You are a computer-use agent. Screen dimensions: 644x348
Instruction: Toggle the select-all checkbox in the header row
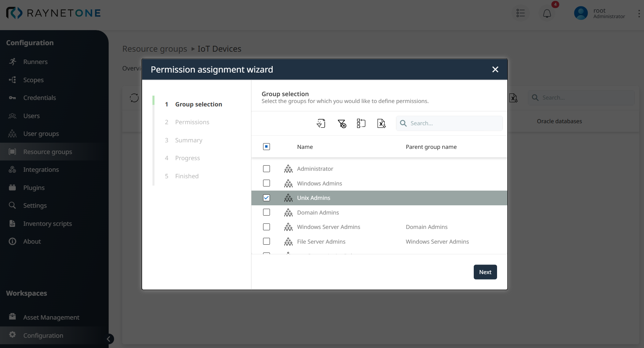pos(266,146)
